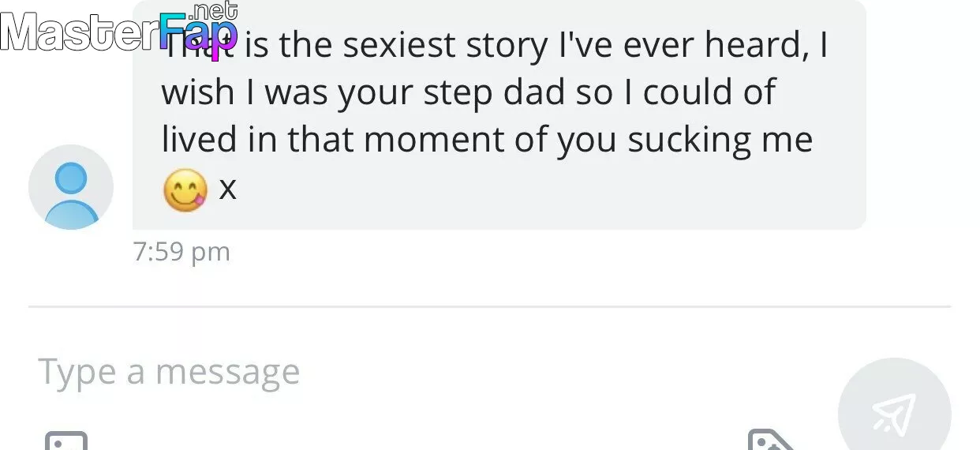Click the divider line above message input

coord(489,306)
